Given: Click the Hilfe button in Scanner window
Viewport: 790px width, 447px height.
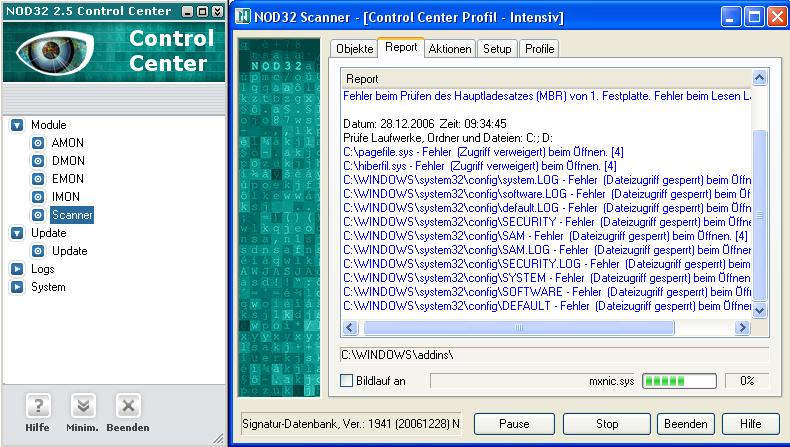Looking at the screenshot, I should pos(750,424).
